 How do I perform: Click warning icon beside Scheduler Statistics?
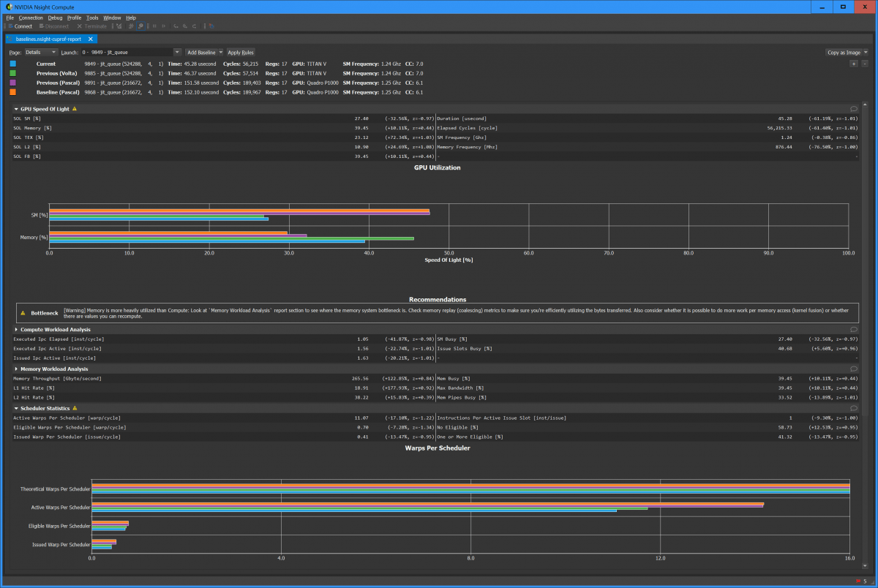tap(75, 409)
